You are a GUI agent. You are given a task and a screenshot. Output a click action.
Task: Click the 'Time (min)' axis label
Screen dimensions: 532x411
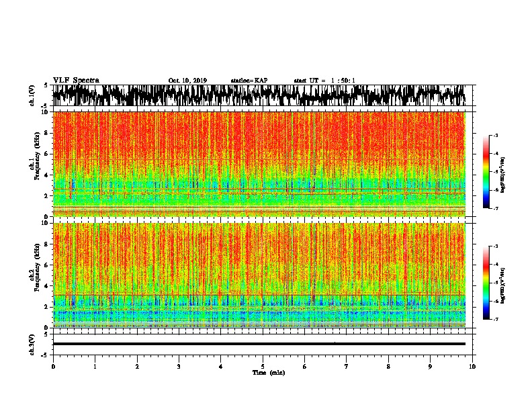[x=269, y=373]
